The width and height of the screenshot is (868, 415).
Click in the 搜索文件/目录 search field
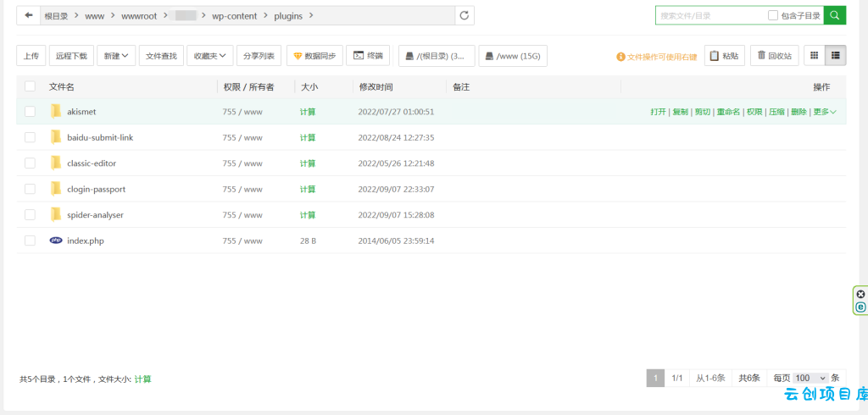[711, 15]
